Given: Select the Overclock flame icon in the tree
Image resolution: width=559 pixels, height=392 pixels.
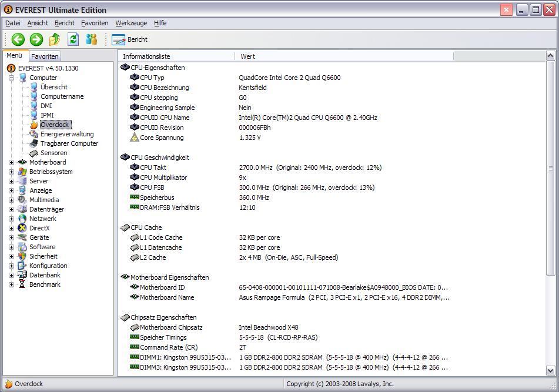Looking at the screenshot, I should coord(34,125).
